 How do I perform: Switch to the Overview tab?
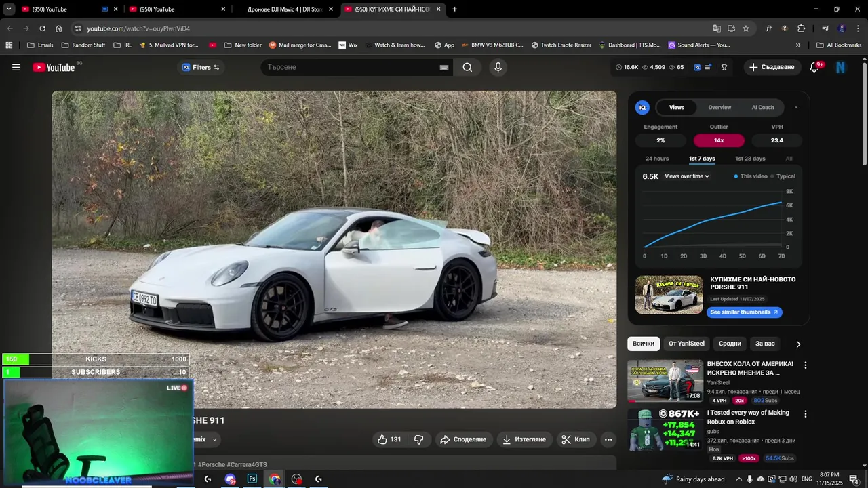[x=719, y=108]
